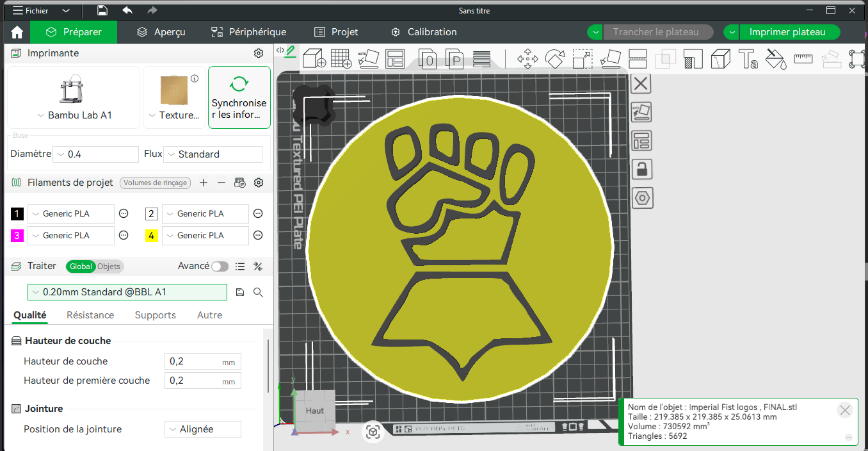Open the seam painting tool
This screenshot has width=868, height=451.
(721, 59)
